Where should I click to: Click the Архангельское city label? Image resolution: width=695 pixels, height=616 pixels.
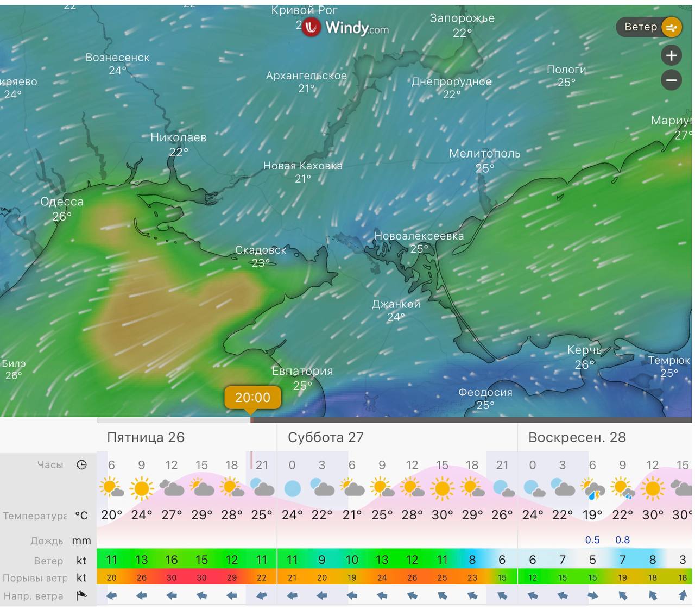click(306, 76)
